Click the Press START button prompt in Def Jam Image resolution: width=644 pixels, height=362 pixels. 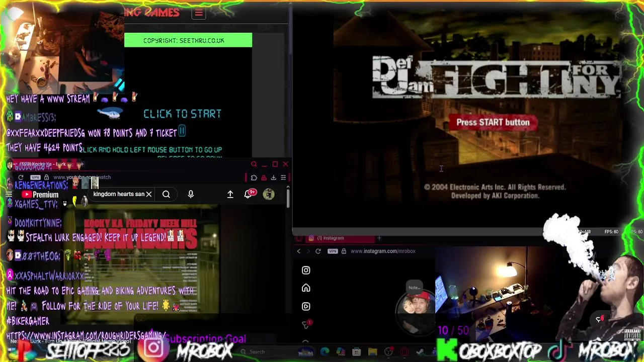click(493, 122)
